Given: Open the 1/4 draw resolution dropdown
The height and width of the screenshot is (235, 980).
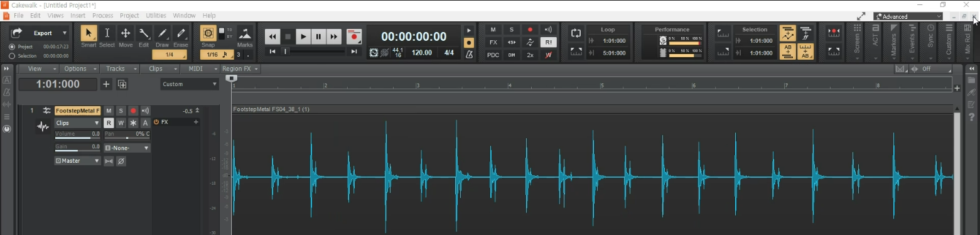Looking at the screenshot, I should tap(169, 55).
